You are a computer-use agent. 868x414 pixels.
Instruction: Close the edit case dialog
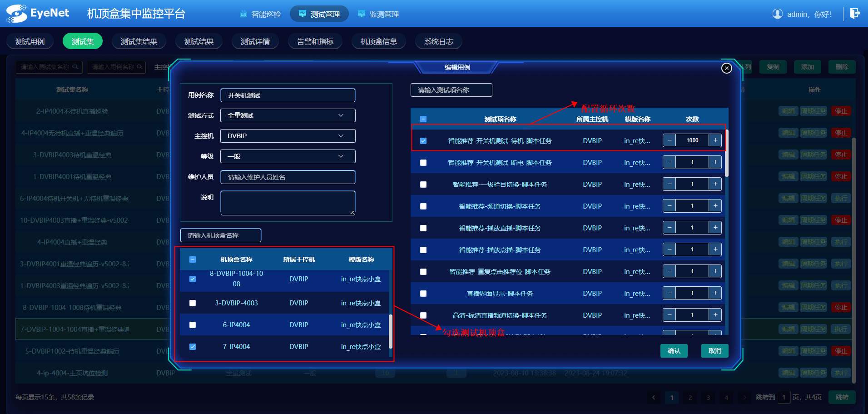point(726,68)
